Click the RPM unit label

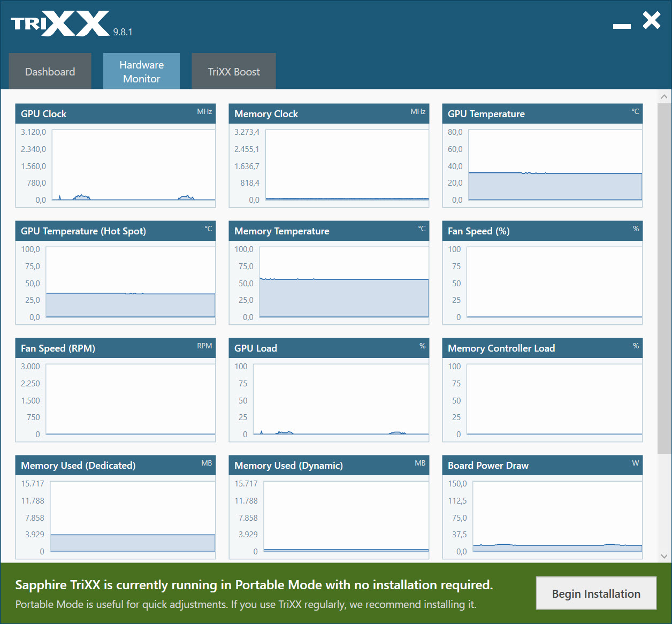pyautogui.click(x=204, y=346)
